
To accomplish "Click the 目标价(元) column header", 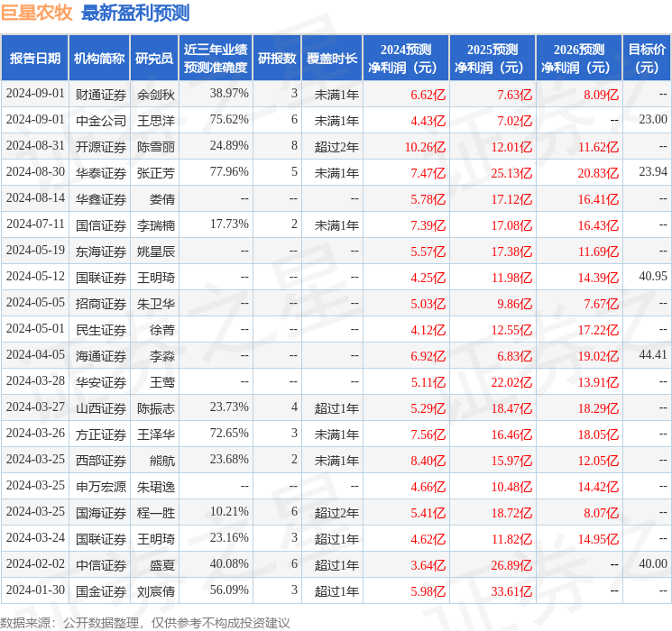I will coord(647,59).
